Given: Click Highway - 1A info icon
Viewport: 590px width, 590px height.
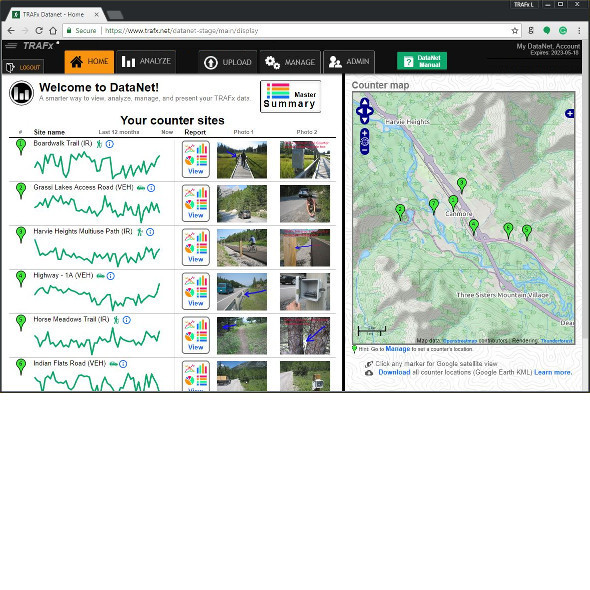Looking at the screenshot, I should click(110, 276).
